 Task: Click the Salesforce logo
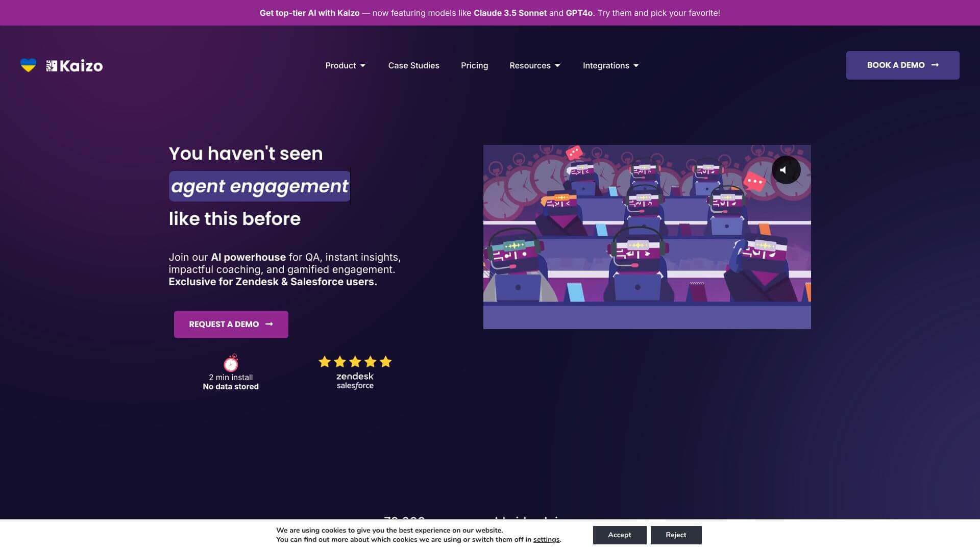pyautogui.click(x=354, y=386)
